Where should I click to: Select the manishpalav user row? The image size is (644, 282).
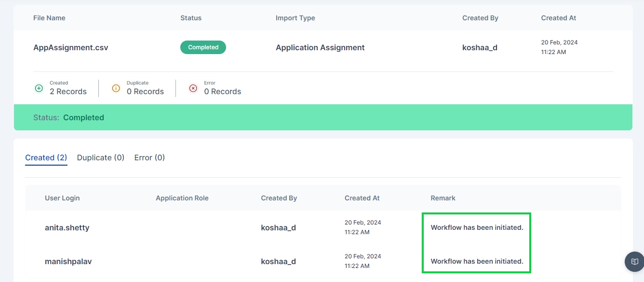(x=68, y=261)
